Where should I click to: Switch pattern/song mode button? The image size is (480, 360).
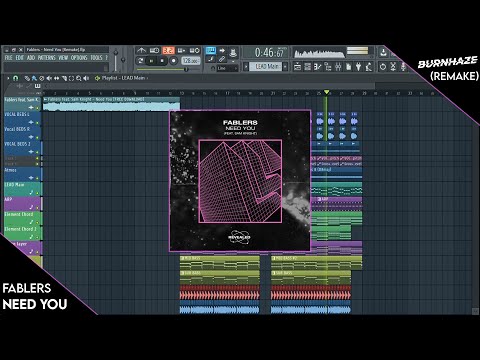point(141,61)
